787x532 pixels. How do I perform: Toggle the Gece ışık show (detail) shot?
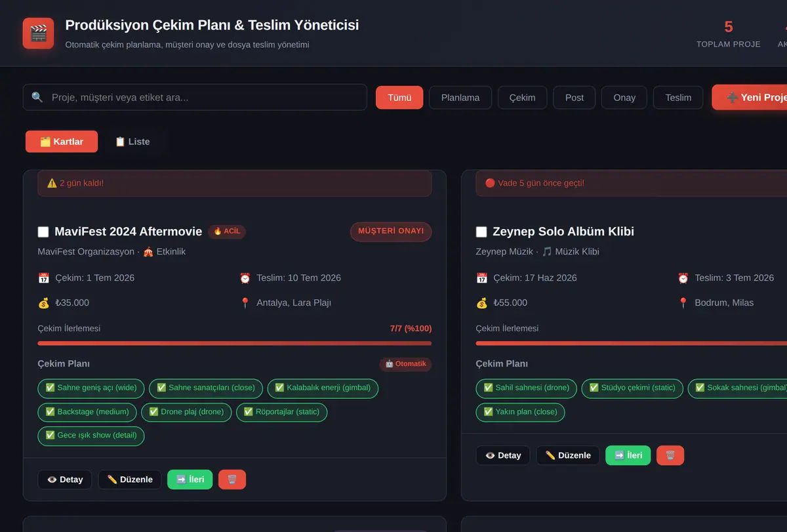click(x=91, y=436)
